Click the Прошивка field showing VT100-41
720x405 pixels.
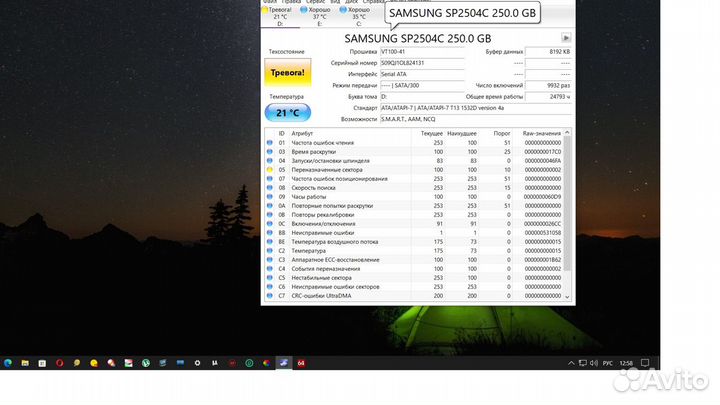(422, 52)
